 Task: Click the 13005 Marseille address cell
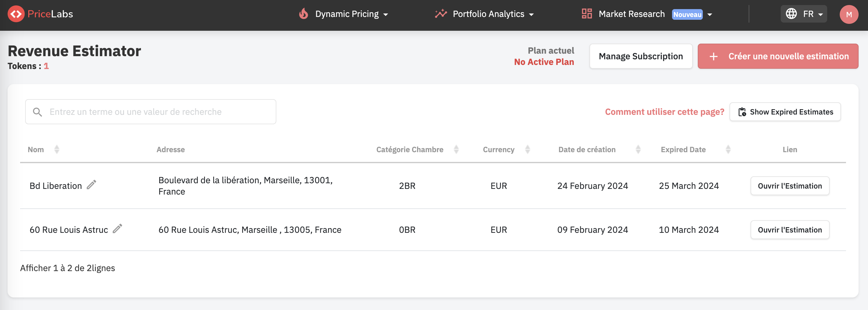pyautogui.click(x=250, y=230)
